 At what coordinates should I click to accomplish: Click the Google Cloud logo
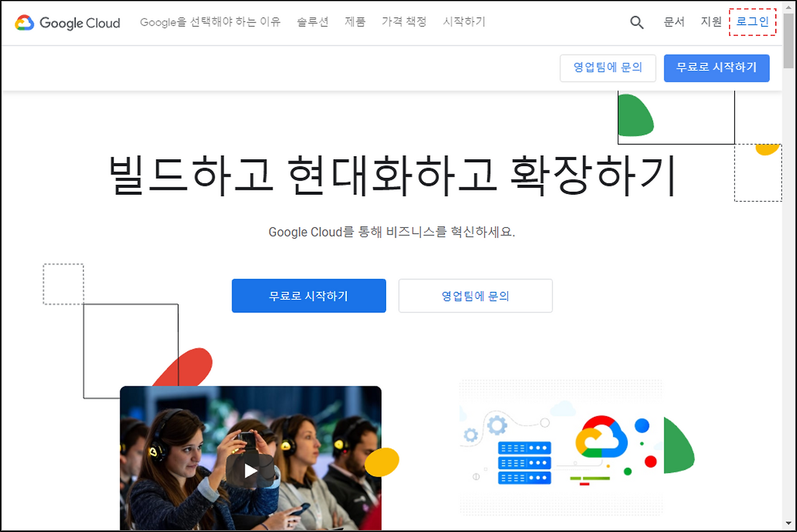click(x=67, y=23)
